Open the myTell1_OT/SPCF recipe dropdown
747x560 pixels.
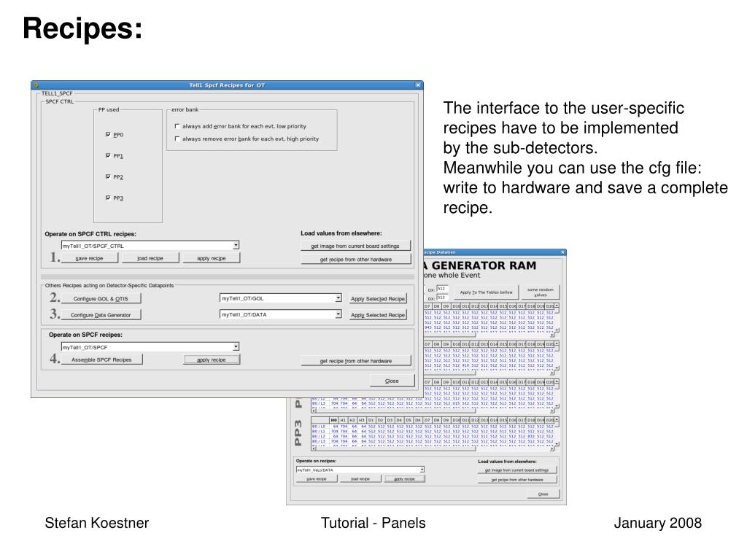[236, 347]
